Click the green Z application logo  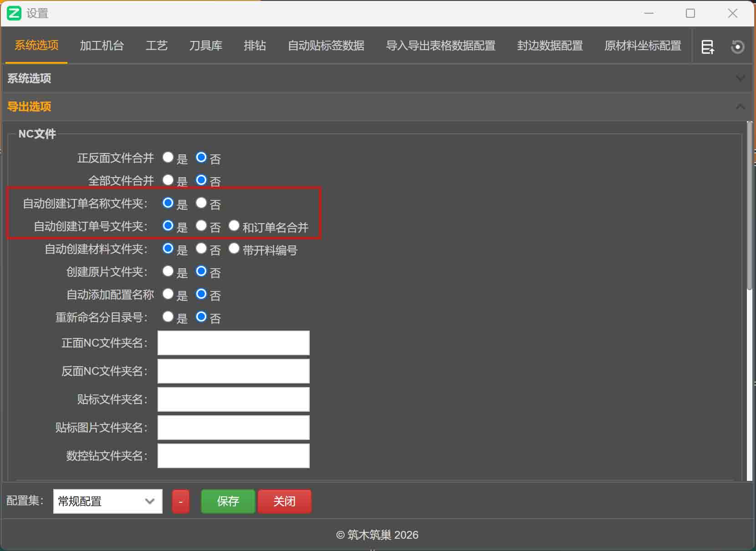pos(14,13)
